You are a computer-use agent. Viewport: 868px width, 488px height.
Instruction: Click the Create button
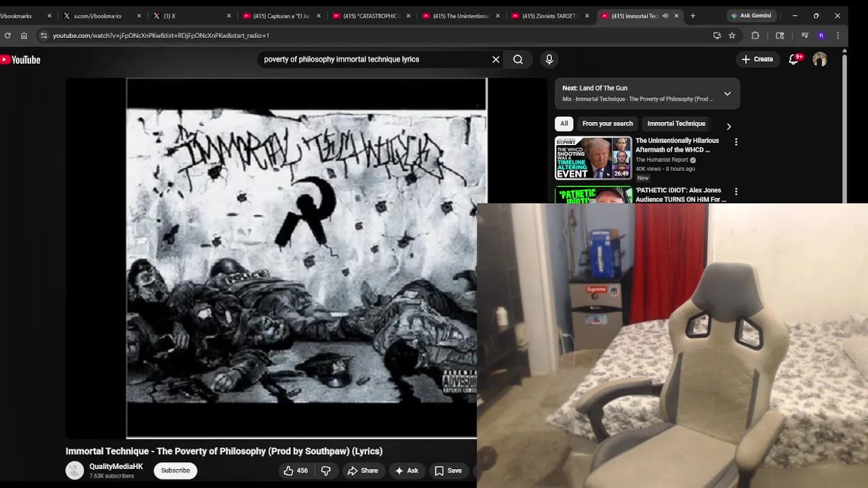pyautogui.click(x=757, y=60)
